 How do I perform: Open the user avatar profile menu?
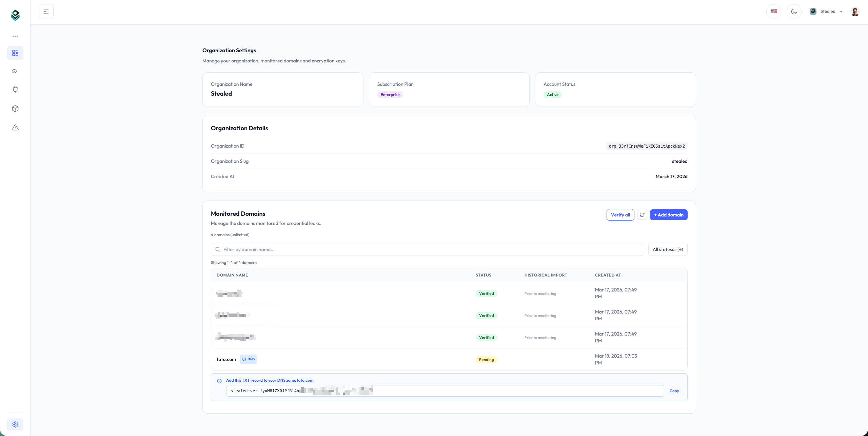tap(855, 11)
